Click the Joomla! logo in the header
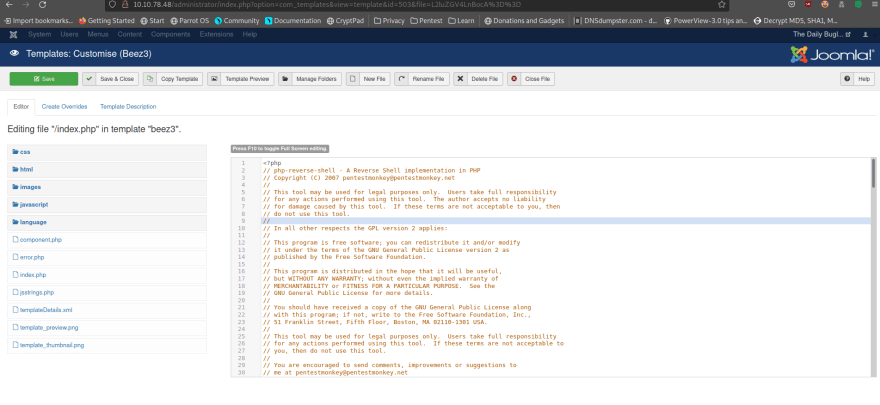Screen dimensions: 880x405 tap(832, 54)
